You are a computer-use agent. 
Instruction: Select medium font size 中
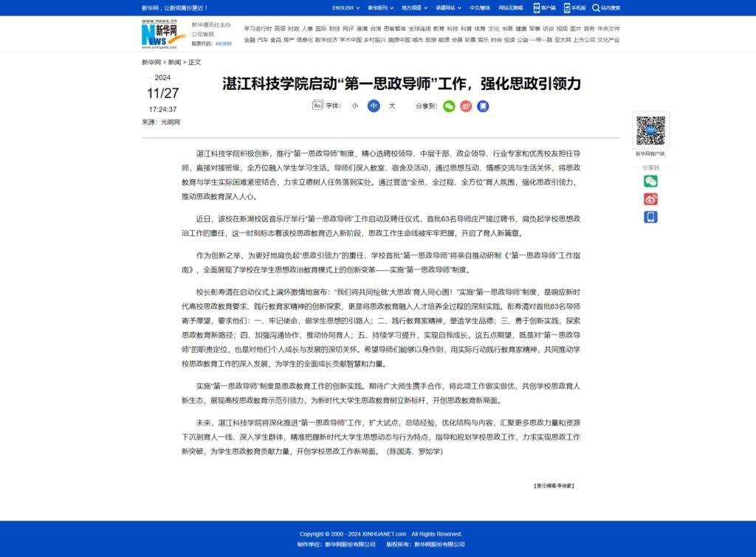(x=374, y=106)
